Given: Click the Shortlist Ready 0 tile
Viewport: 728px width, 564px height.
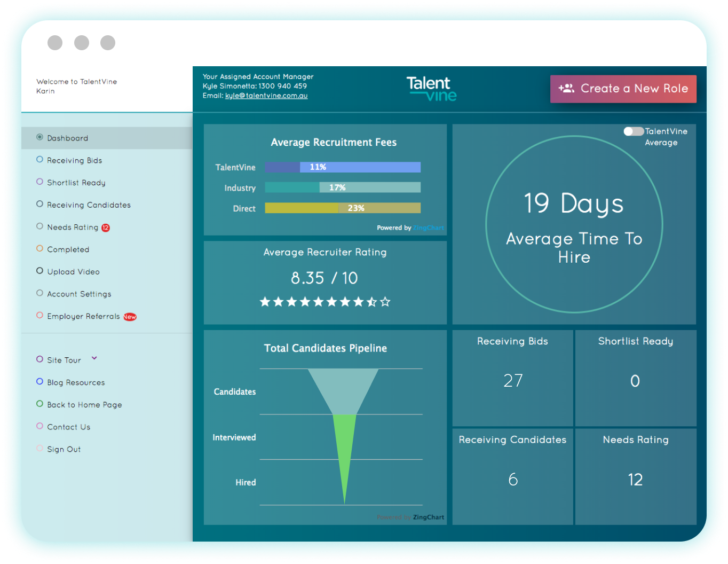Looking at the screenshot, I should point(636,378).
